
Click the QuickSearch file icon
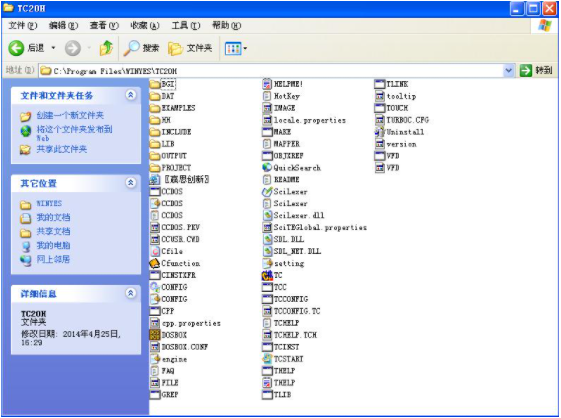[x=267, y=167]
